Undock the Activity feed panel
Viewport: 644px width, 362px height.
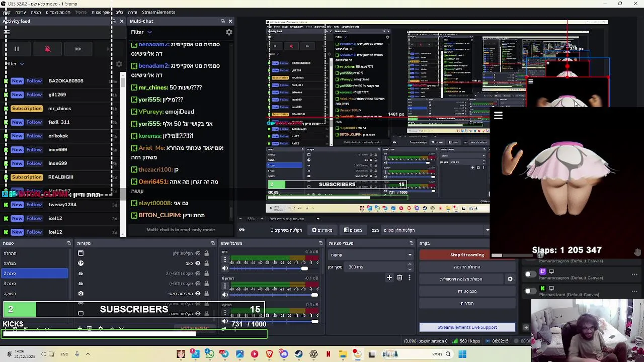click(114, 21)
